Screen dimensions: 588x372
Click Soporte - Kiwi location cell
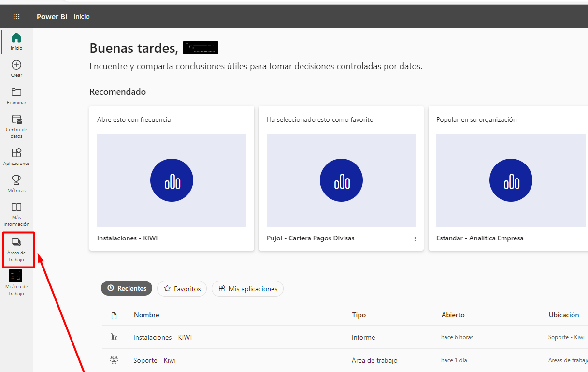tap(566, 337)
